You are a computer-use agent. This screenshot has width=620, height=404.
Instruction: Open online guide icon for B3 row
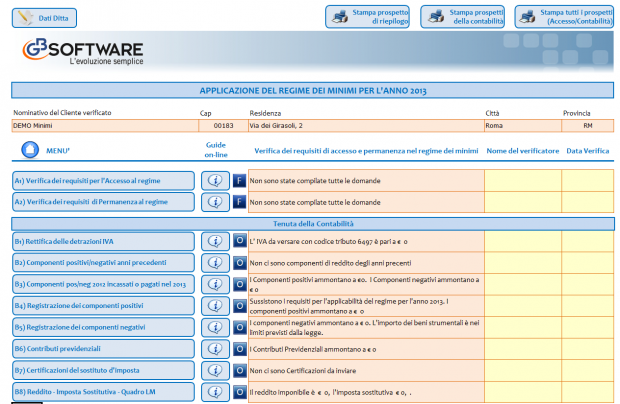tap(215, 284)
